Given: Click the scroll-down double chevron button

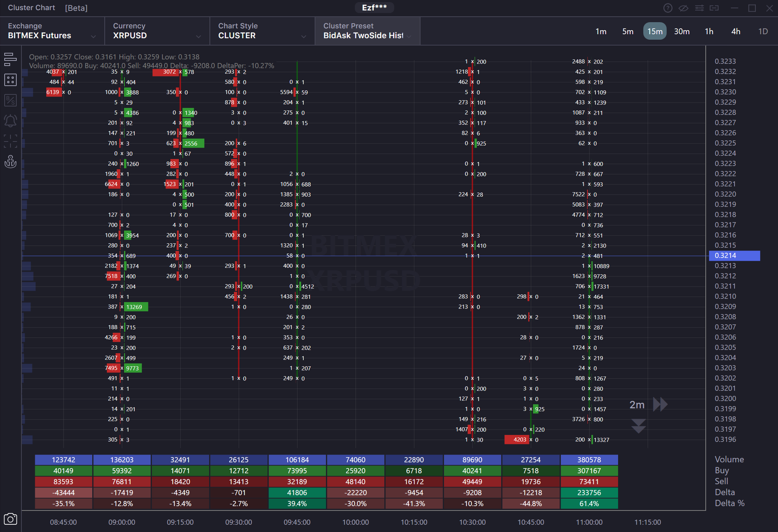Looking at the screenshot, I should (638, 426).
